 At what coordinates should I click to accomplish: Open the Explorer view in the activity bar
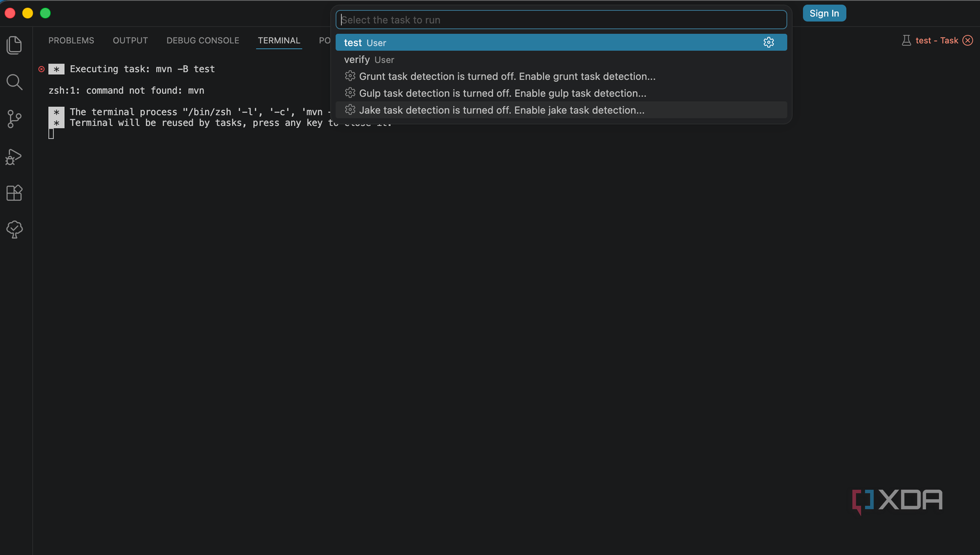click(x=14, y=46)
